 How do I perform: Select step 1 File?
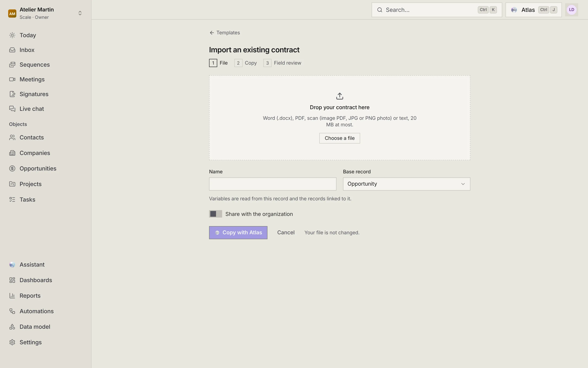tap(218, 63)
